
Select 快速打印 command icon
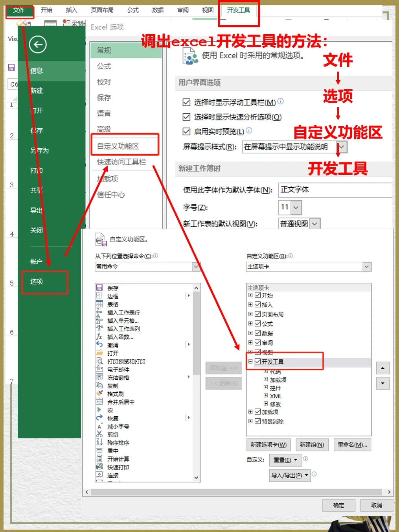coord(99,467)
